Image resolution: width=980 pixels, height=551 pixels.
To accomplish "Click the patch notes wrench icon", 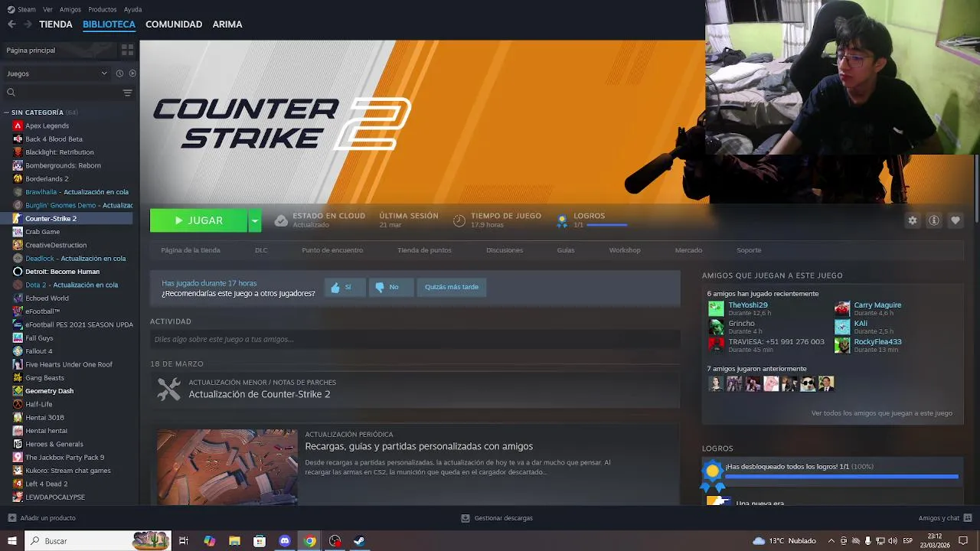I will coord(168,389).
